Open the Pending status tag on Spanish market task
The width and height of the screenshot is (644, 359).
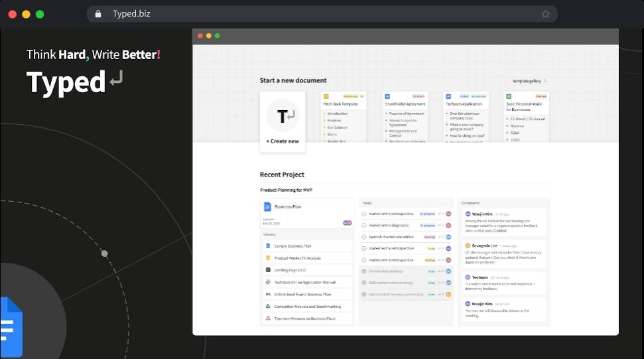(429, 237)
